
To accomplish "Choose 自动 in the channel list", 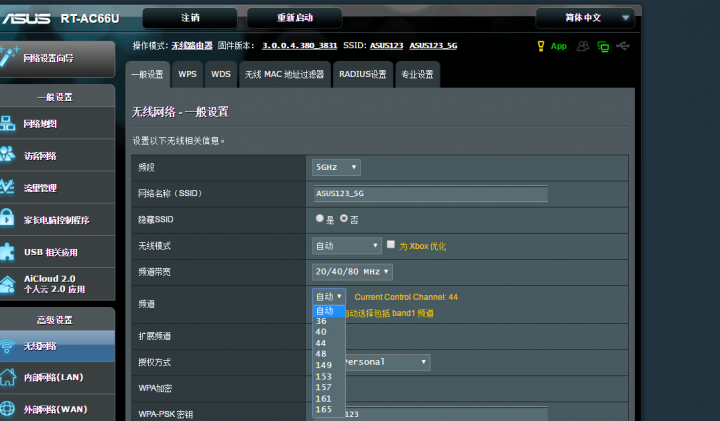I will click(x=329, y=311).
